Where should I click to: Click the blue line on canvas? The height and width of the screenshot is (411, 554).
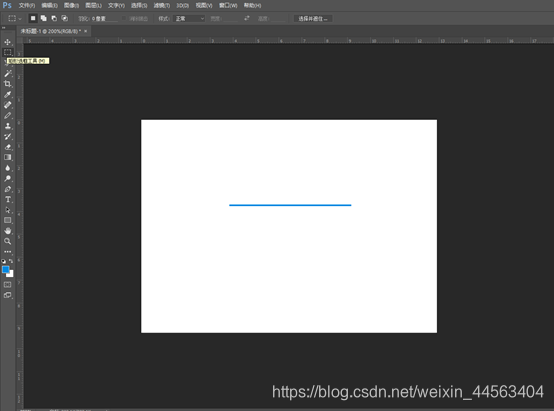click(290, 205)
